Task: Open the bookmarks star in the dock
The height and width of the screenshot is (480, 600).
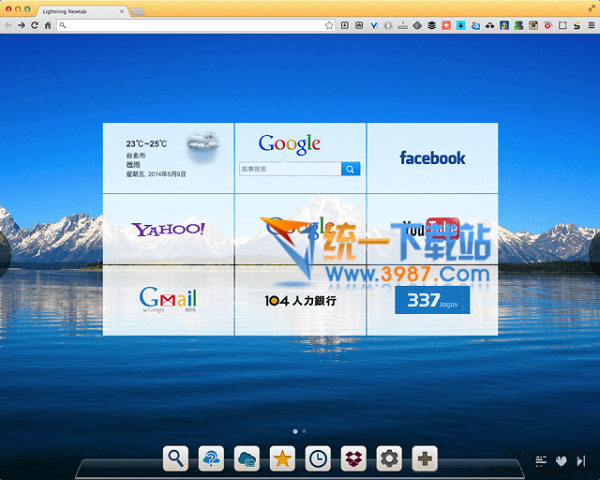Action: (x=282, y=459)
